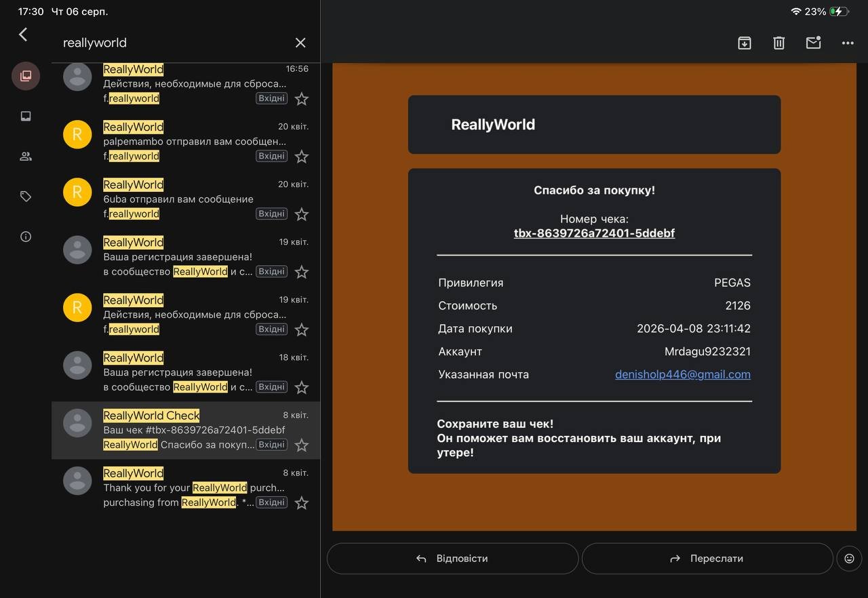Tap account name Mrdagu9232321
The height and width of the screenshot is (598, 868).
[707, 352]
